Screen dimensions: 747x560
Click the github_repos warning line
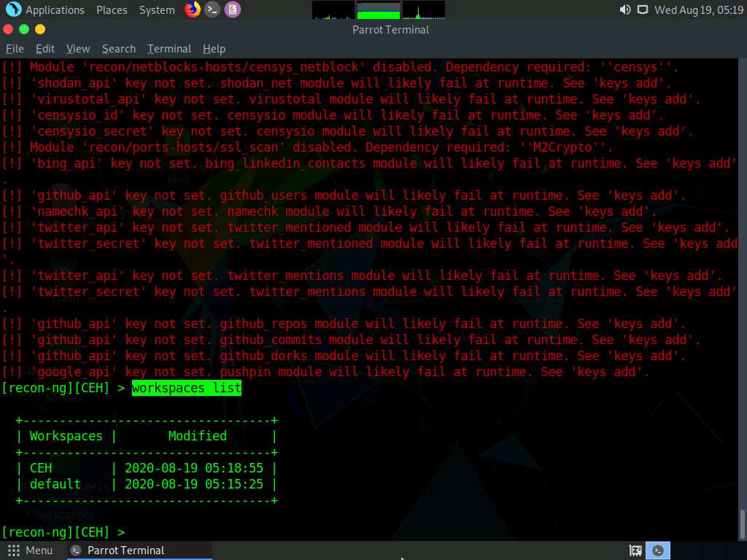[x=344, y=324]
